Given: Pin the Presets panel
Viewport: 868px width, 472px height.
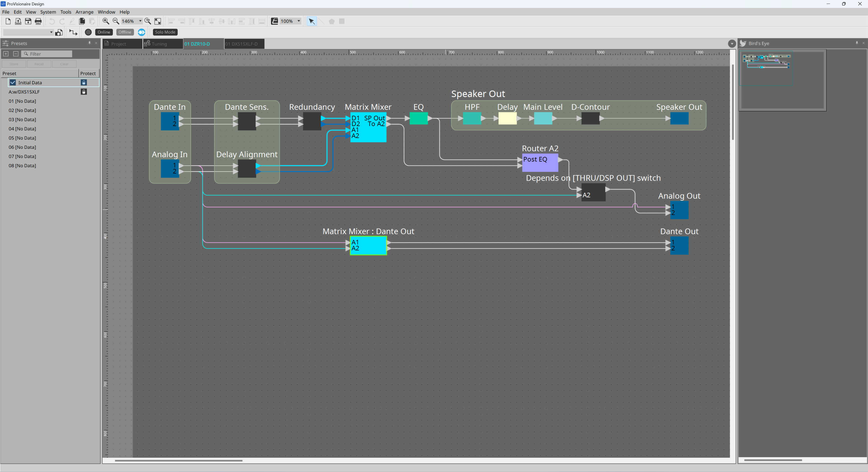Looking at the screenshot, I should [x=90, y=43].
